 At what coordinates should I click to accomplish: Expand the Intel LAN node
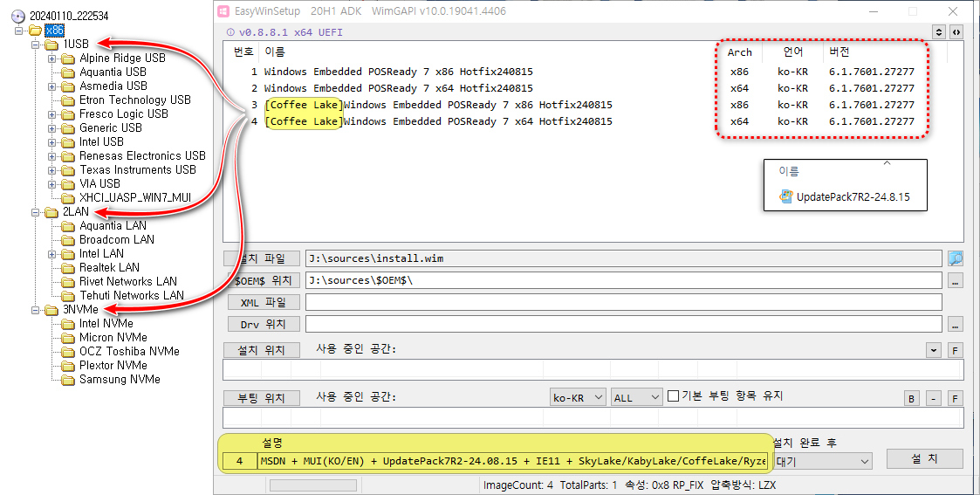tap(51, 254)
